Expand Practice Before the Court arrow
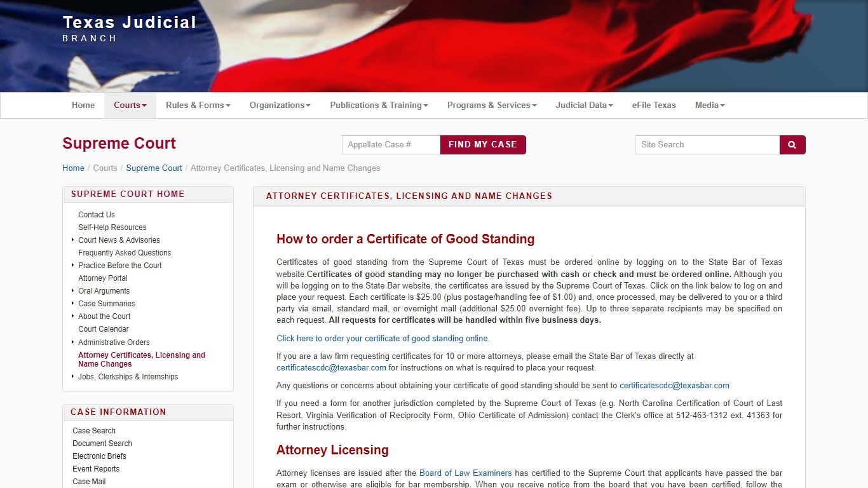 click(x=73, y=266)
